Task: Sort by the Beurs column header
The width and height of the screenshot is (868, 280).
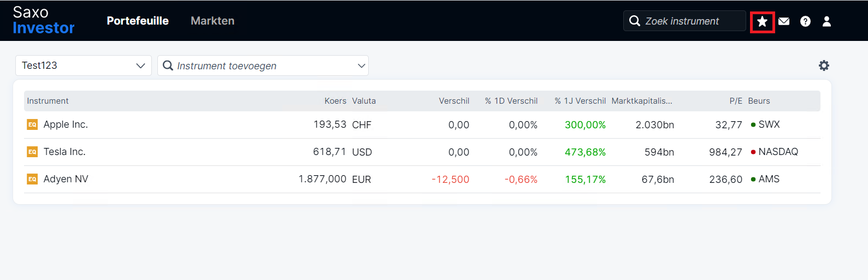Action: pos(759,101)
